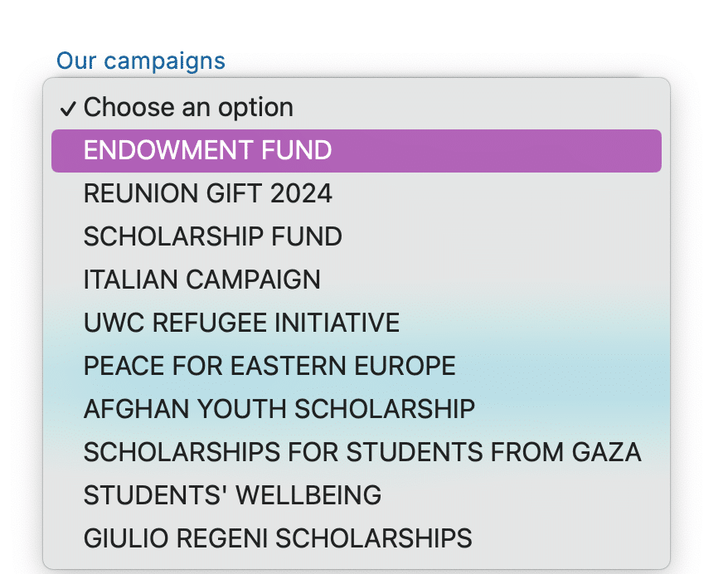
Task: Click the checkmark beside Choose an option
Action: [68, 107]
